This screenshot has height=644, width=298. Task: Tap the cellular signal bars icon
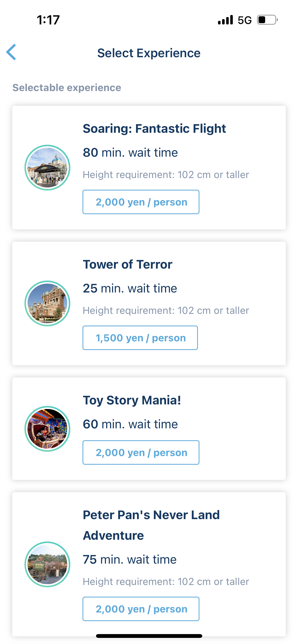[x=225, y=20]
